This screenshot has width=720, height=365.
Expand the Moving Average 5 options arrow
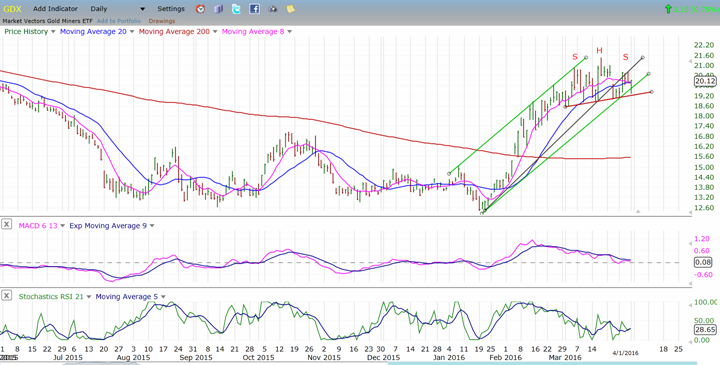(163, 297)
